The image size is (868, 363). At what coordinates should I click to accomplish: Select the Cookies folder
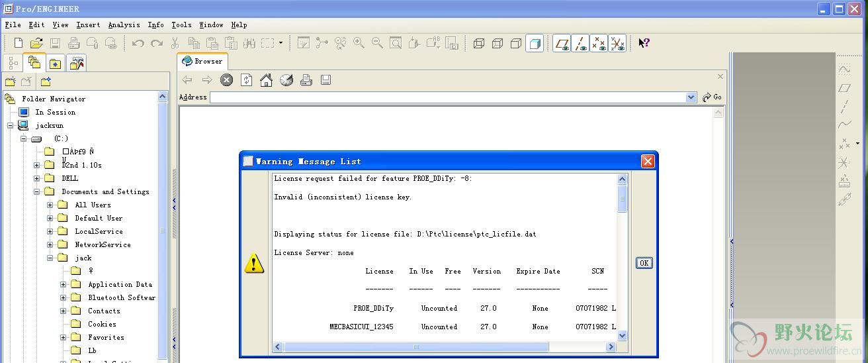click(102, 324)
